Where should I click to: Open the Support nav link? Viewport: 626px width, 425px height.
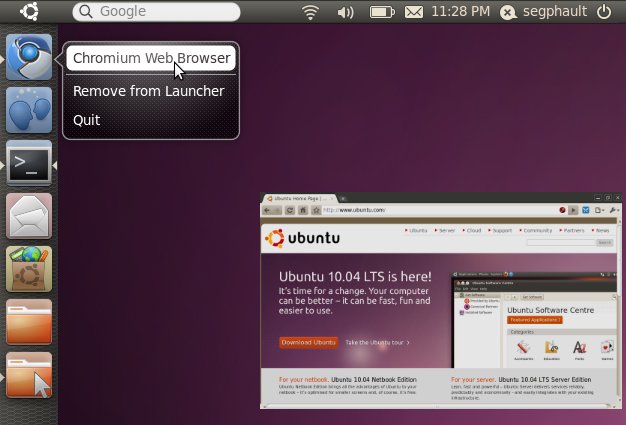[500, 231]
